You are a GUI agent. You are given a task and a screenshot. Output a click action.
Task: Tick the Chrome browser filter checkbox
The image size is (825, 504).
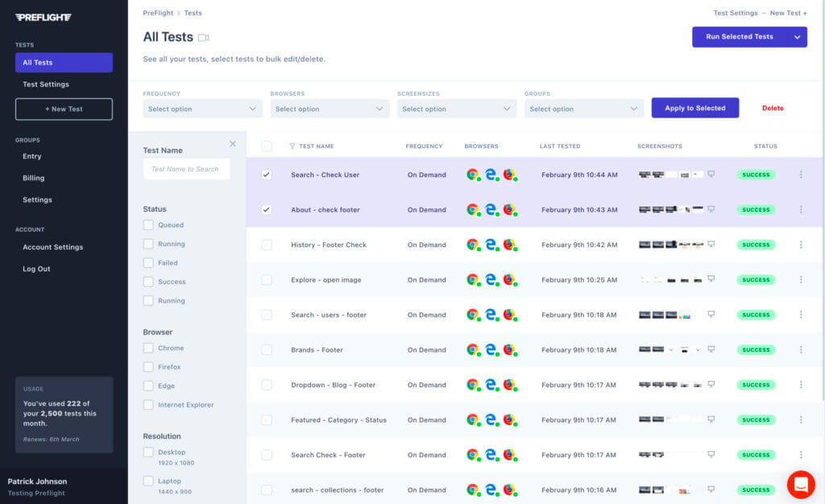pos(148,348)
